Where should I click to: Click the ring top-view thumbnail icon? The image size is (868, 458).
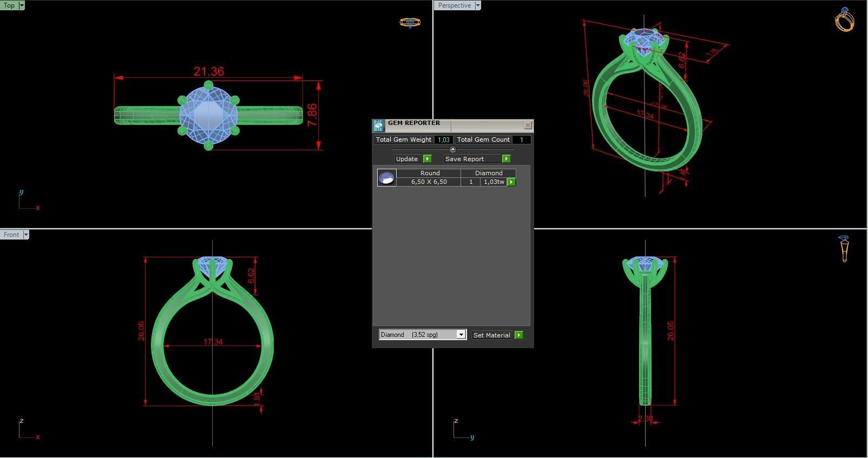point(410,23)
